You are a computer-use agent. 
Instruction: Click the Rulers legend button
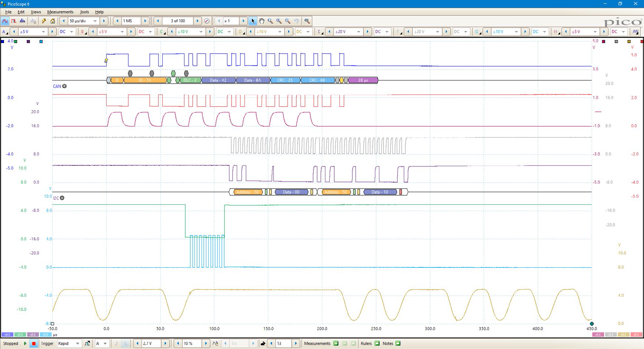click(x=377, y=343)
